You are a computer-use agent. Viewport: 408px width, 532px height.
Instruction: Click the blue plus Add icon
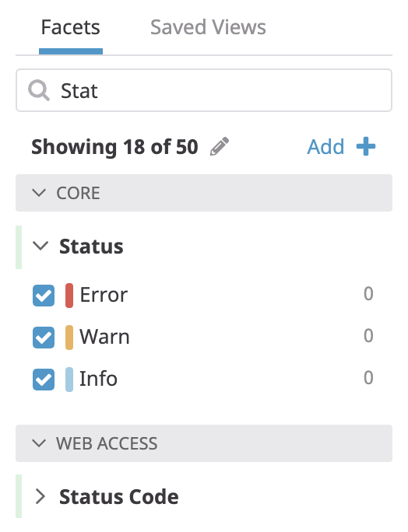[x=366, y=146]
